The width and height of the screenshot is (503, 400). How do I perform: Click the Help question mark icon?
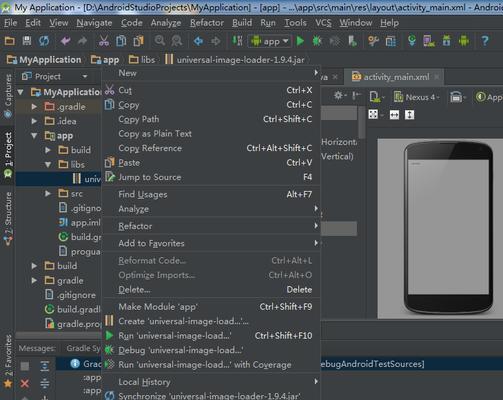[485, 41]
